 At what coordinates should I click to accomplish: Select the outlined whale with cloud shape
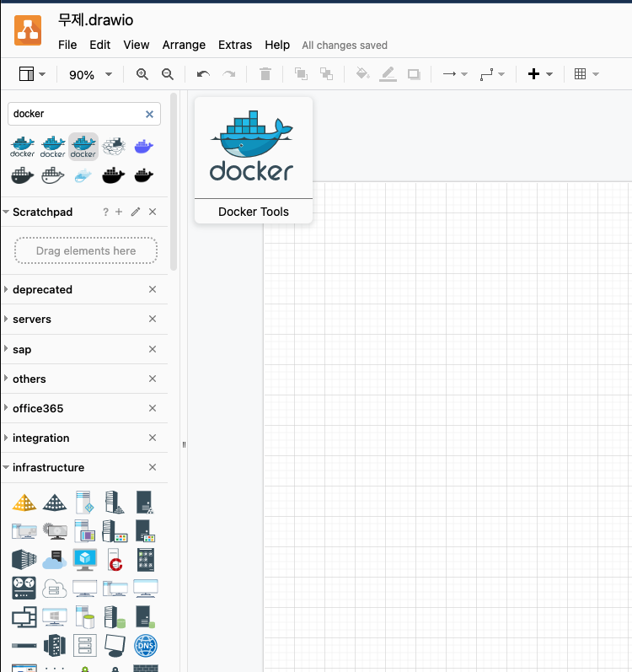coord(114,147)
